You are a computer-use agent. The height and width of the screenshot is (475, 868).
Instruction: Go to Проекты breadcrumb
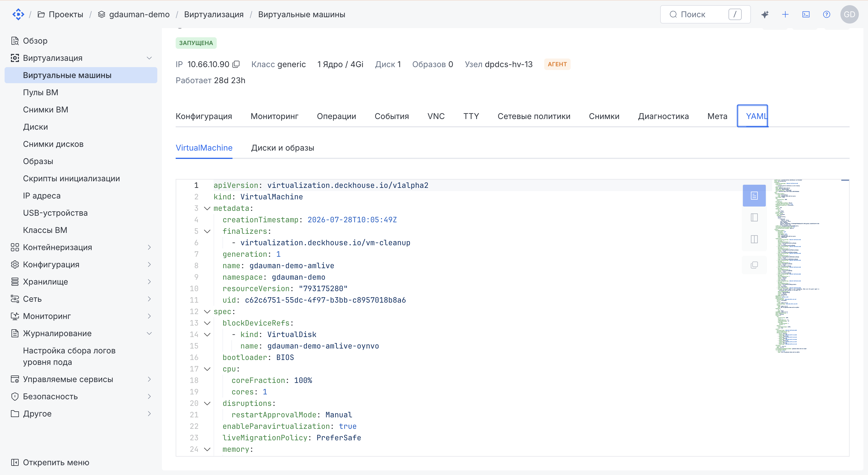tap(60, 14)
